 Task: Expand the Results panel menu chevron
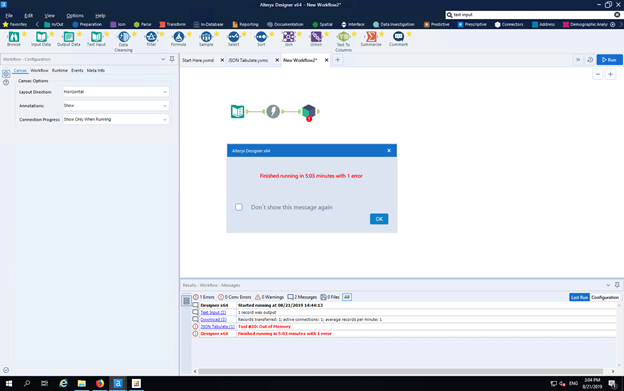608,285
